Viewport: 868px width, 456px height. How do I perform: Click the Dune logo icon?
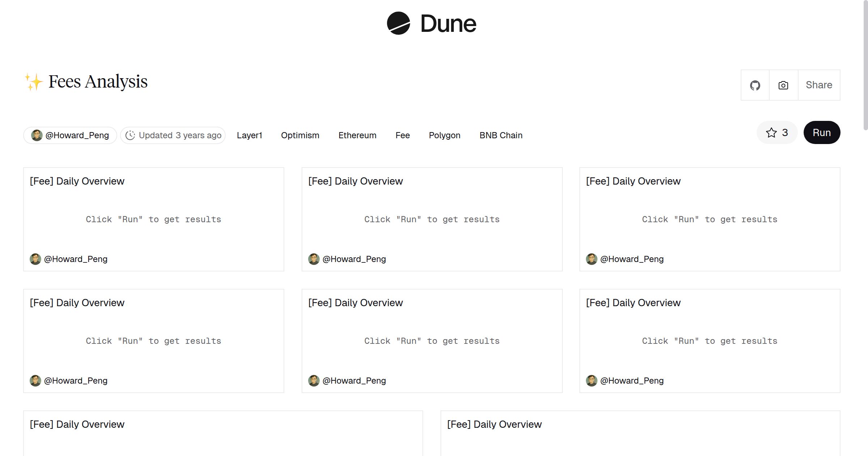tap(398, 23)
